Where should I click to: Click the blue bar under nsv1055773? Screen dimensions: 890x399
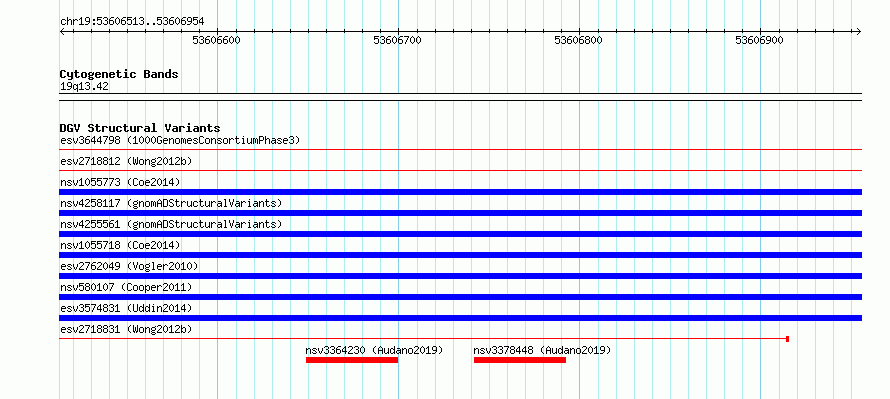point(460,192)
